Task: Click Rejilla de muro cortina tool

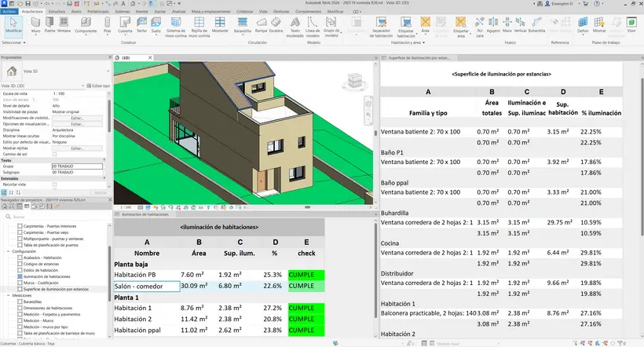Action: coord(199,27)
